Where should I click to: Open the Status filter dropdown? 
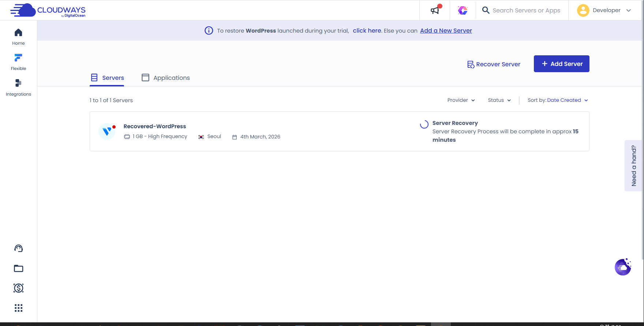tap(499, 100)
